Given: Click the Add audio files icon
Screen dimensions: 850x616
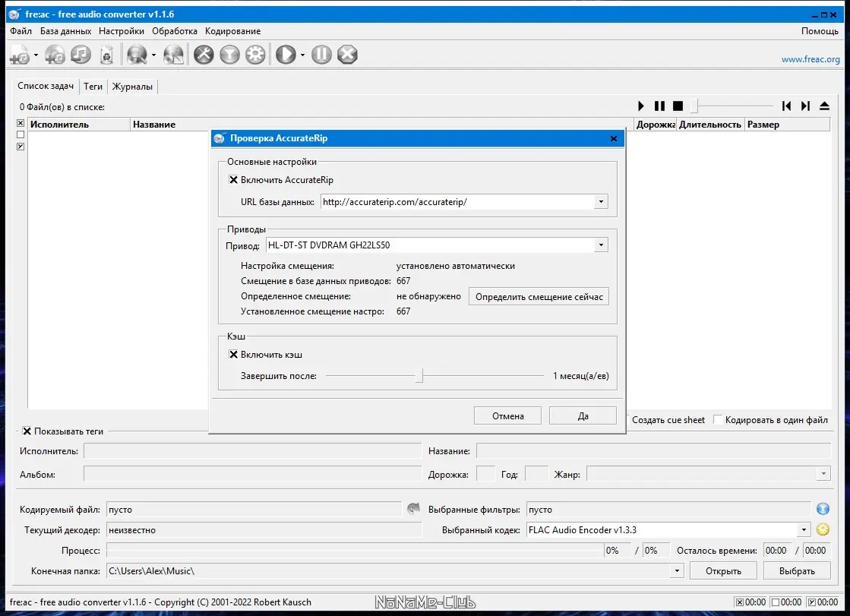Looking at the screenshot, I should pyautogui.click(x=21, y=54).
